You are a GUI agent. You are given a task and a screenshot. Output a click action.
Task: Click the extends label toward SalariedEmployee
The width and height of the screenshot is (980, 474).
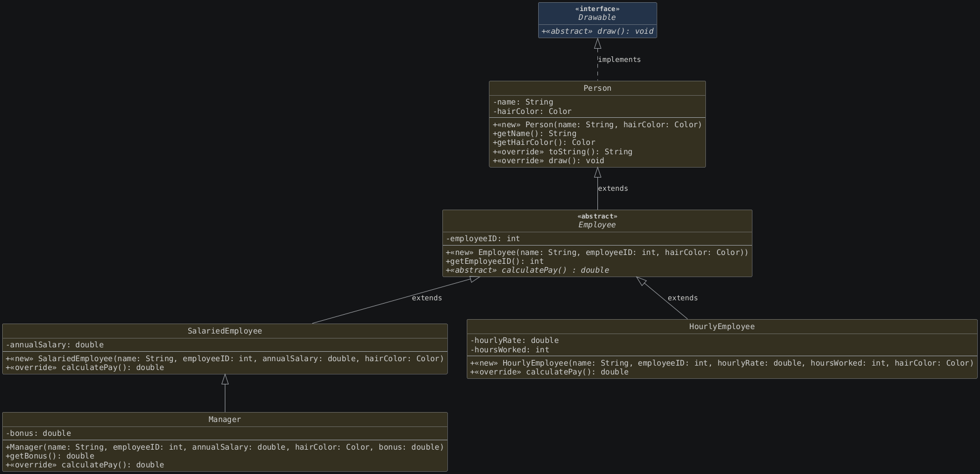click(427, 298)
